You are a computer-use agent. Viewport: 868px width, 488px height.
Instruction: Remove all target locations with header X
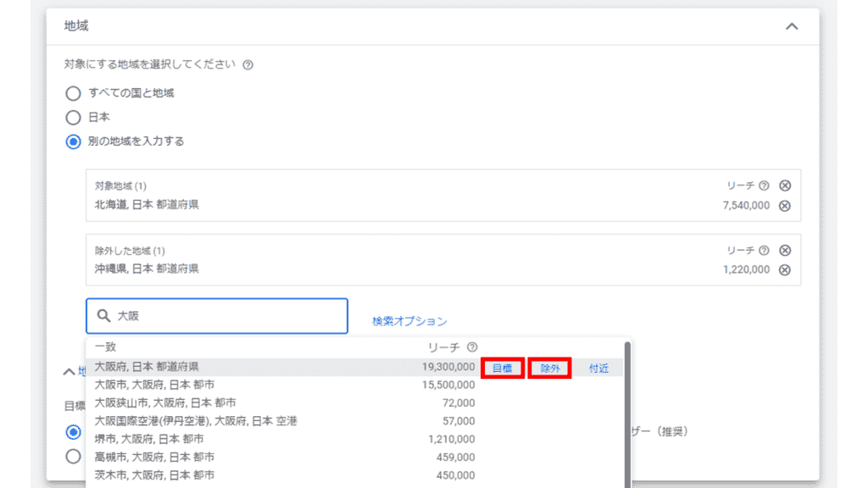(x=785, y=186)
